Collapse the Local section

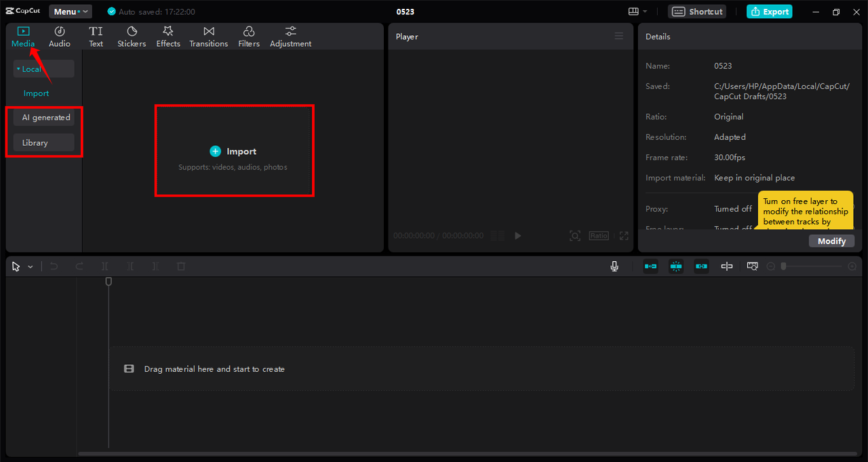(x=43, y=69)
